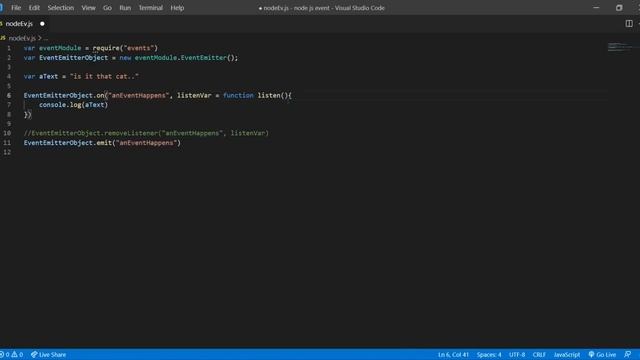640x360 pixels.
Task: Click the code minimap preview
Action: [620, 47]
